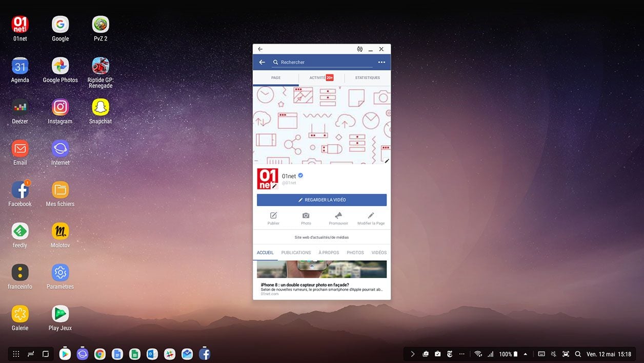
Task: Open Inbox mail app in taskbar
Action: click(187, 354)
